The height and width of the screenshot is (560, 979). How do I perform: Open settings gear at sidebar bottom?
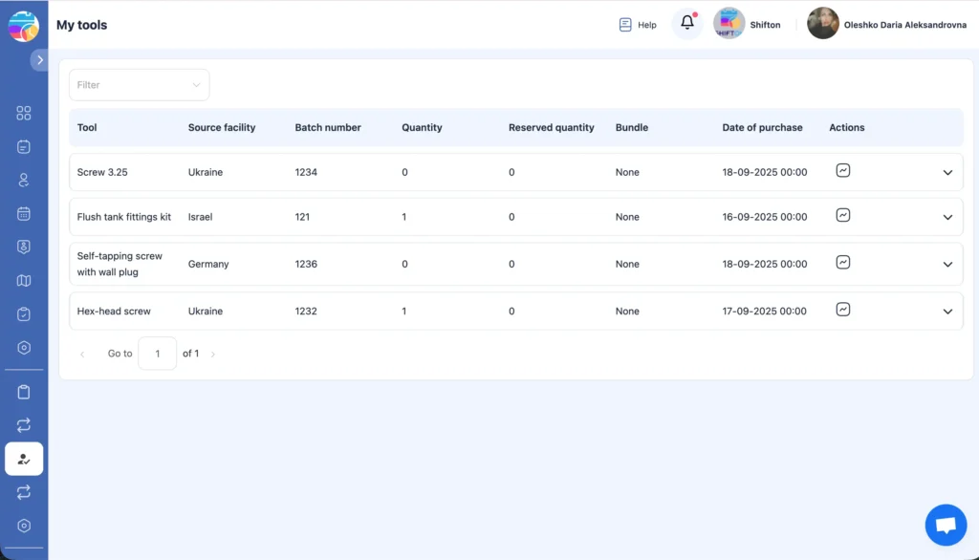click(23, 526)
